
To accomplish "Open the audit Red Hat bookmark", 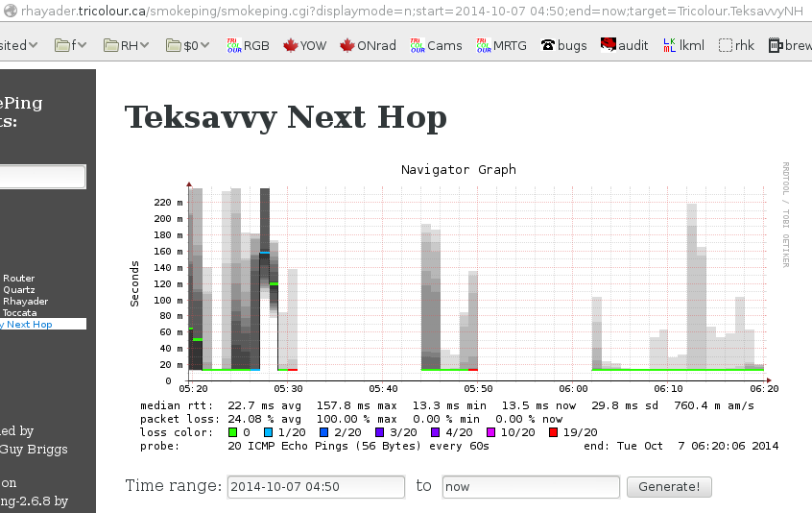I will click(x=624, y=45).
